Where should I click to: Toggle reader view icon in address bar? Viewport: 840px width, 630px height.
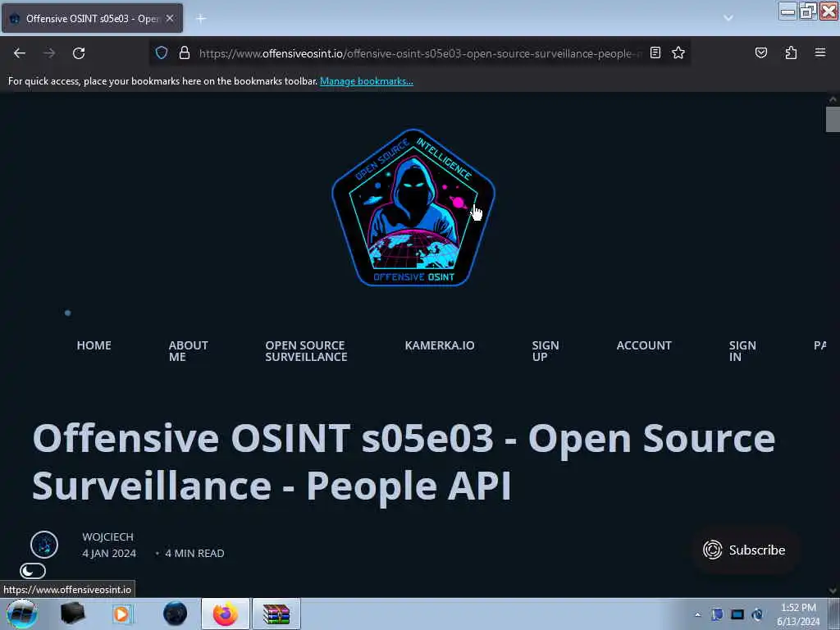coord(655,52)
